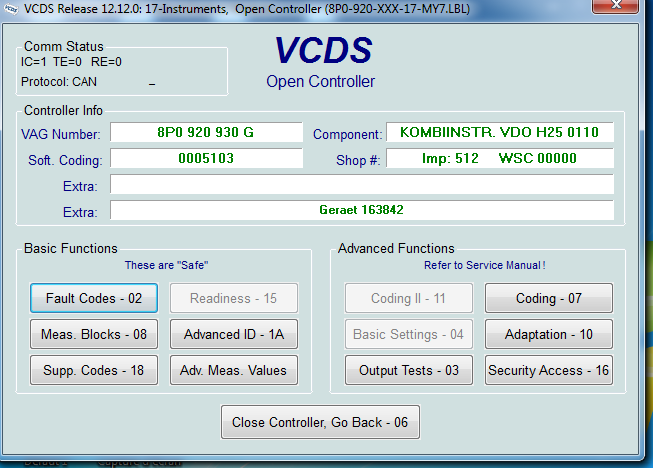The height and width of the screenshot is (468, 653).
Task: Click the 'These are "Safe"' label
Action: [167, 265]
